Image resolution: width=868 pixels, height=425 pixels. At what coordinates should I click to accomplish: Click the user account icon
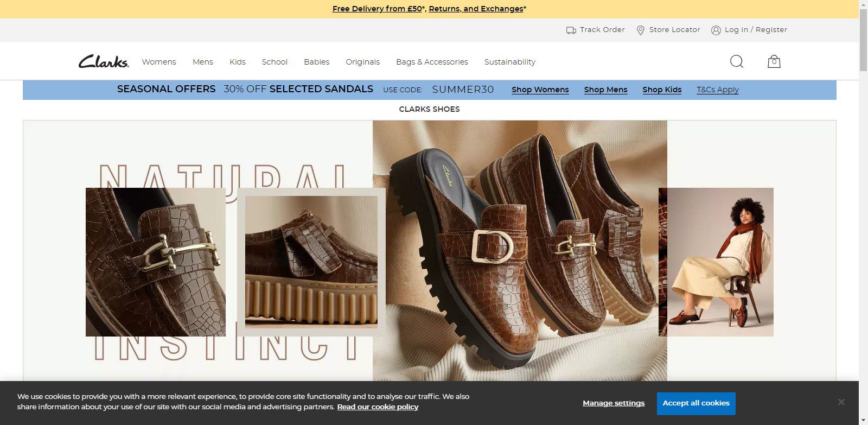716,30
